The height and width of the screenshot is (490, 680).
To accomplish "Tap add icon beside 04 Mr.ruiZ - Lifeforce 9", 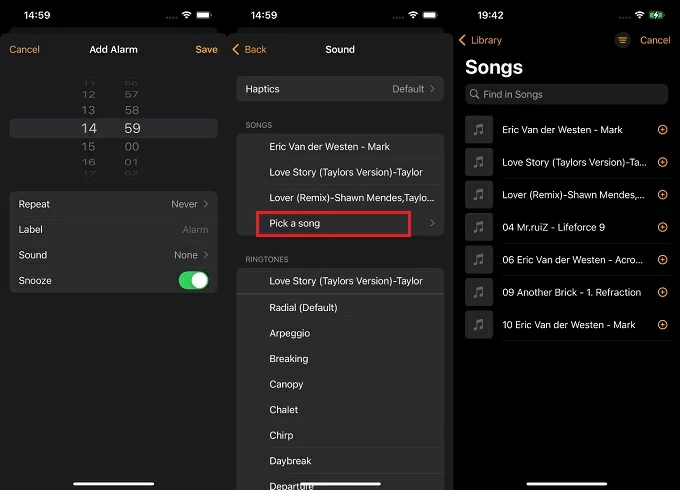I will coord(662,227).
